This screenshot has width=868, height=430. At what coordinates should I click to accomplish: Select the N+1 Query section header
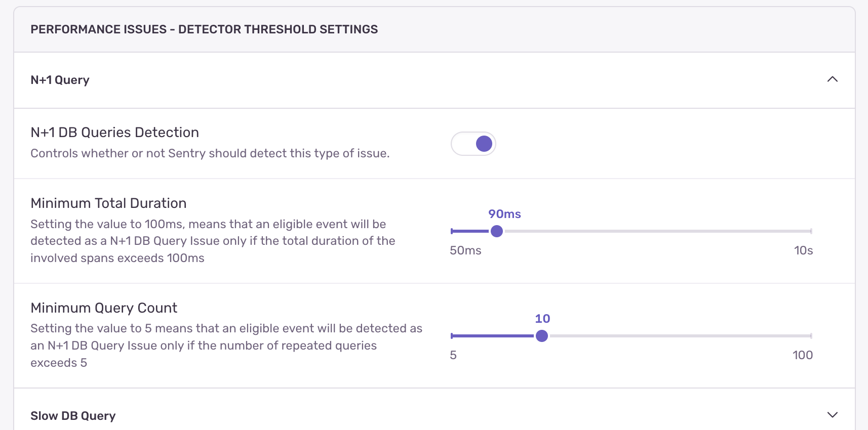tap(60, 80)
